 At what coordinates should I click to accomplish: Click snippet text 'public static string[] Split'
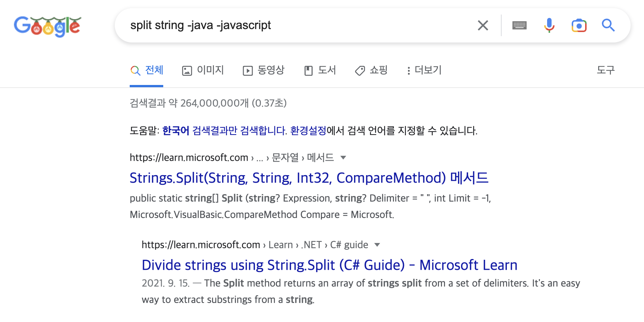(x=186, y=198)
